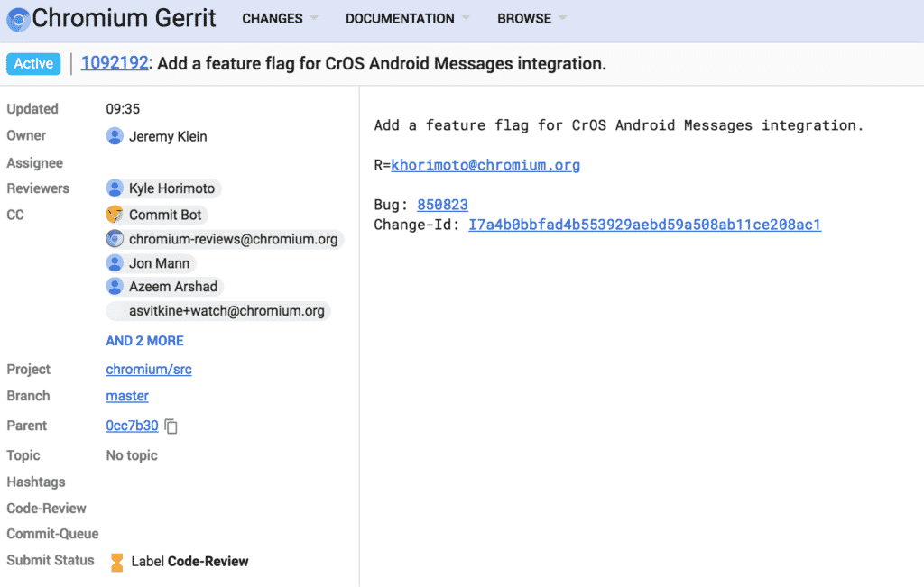Open the Change-Id hash link
This screenshot has height=587, width=924.
(x=644, y=225)
